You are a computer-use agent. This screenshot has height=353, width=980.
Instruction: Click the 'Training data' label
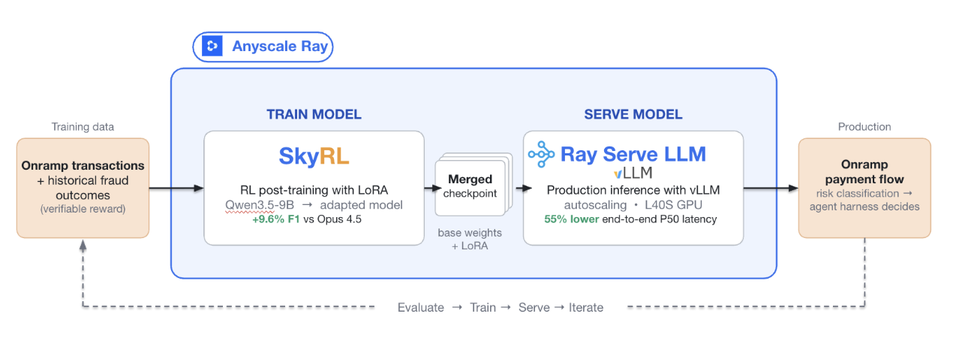click(x=83, y=127)
